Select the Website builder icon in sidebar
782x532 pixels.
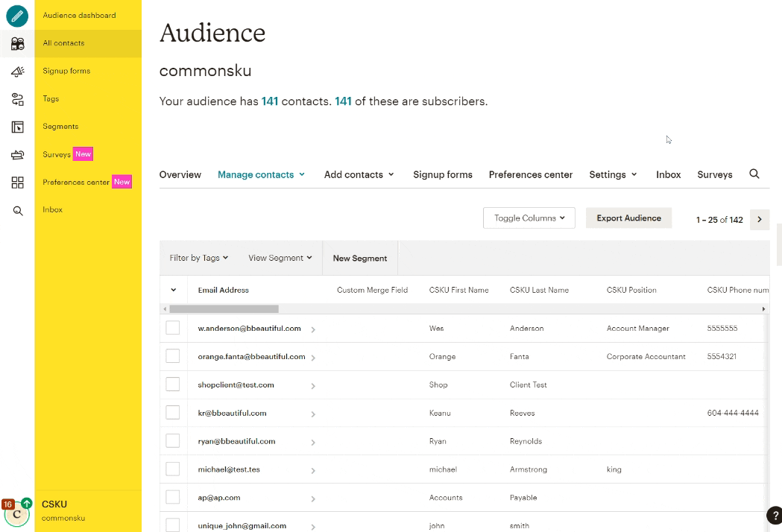pos(16,127)
